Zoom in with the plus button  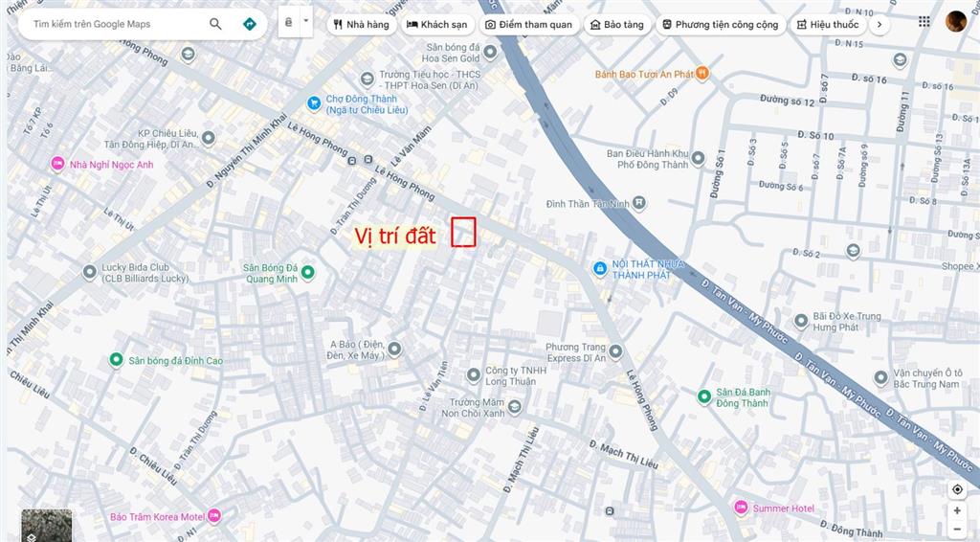click(957, 510)
